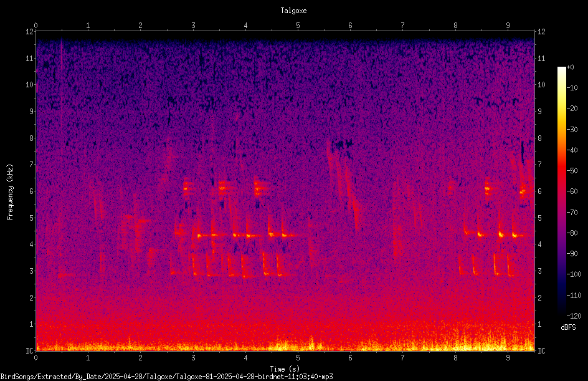Click the 3 second tick on the top axis
588x381 pixels.
click(193, 26)
